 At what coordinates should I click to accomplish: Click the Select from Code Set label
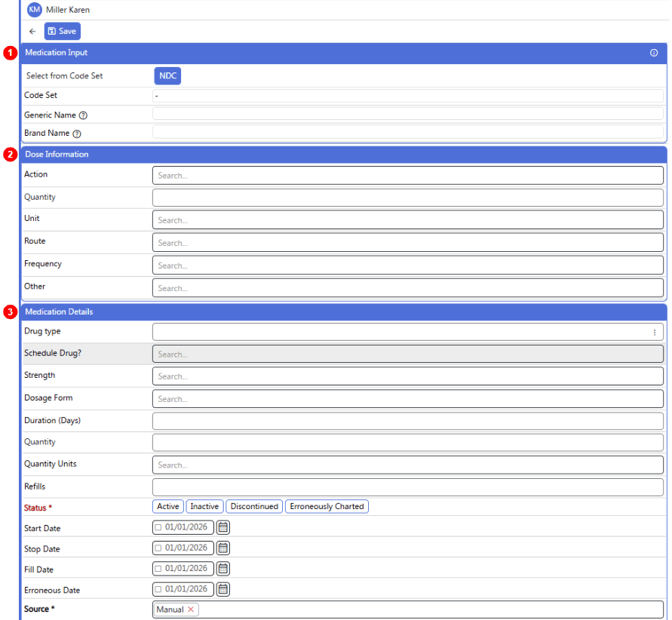pyautogui.click(x=64, y=76)
